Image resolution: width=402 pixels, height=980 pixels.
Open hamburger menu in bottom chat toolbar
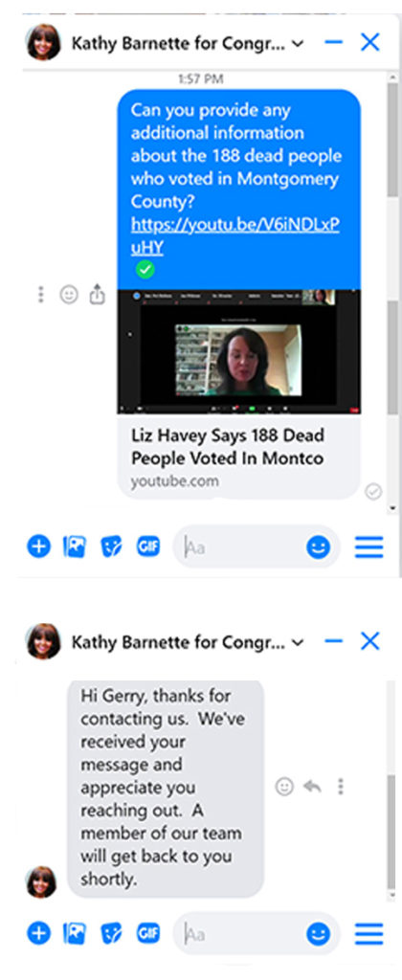(368, 934)
